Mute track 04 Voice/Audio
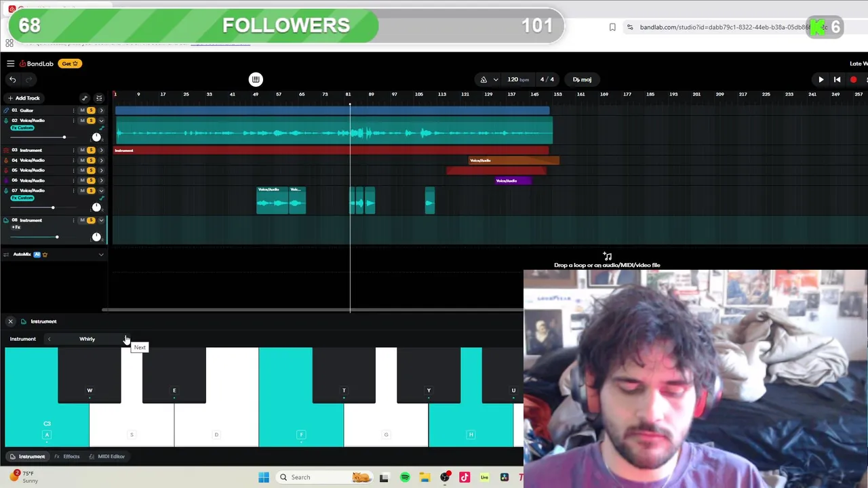Image resolution: width=868 pixels, height=488 pixels. click(83, 161)
